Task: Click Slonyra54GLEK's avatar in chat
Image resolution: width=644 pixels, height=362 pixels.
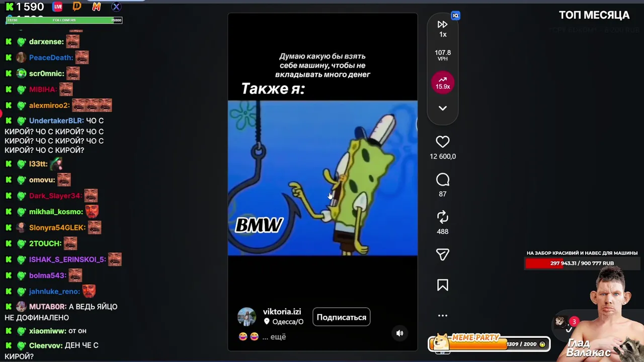Action: pyautogui.click(x=21, y=228)
